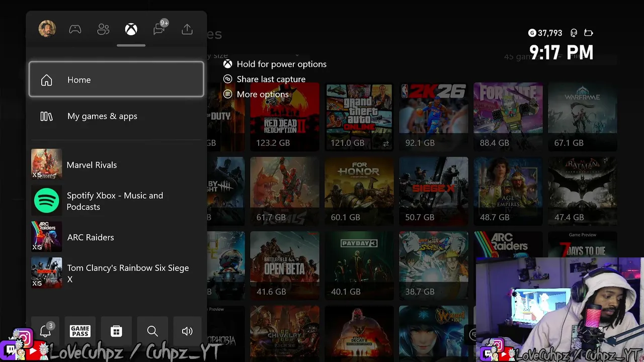Launch Tom Clancy's Rainbow Six Siege X
The image size is (644, 362).
pos(116,273)
